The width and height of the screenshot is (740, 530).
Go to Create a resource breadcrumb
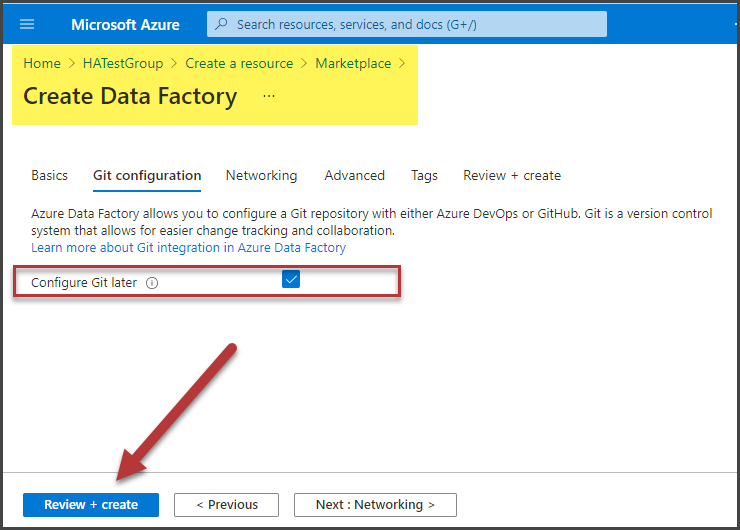(x=239, y=63)
